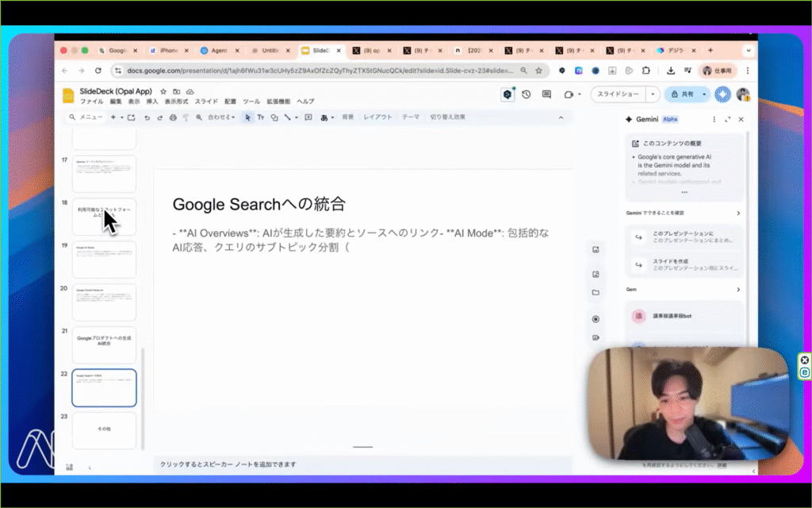
Task: Star the SlideDeck (Opal App) document
Action: point(163,91)
